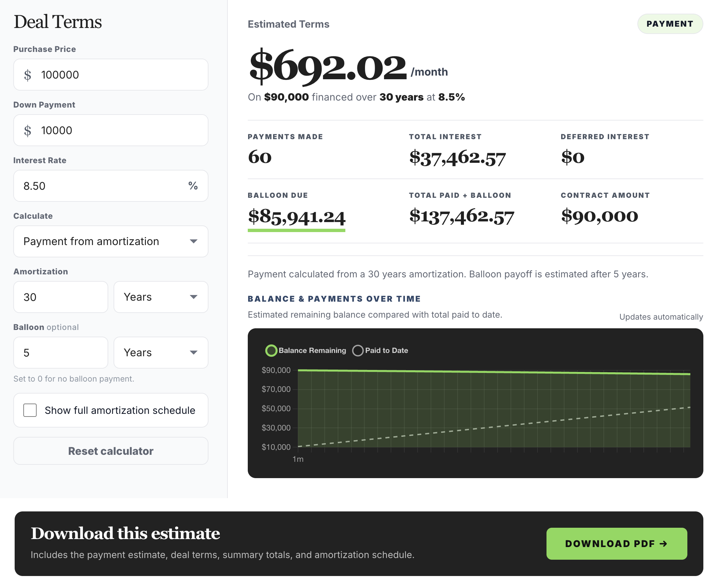Screen dimensions: 718x588
Task: Click the percent symbol in Interest Rate field
Action: coord(193,185)
